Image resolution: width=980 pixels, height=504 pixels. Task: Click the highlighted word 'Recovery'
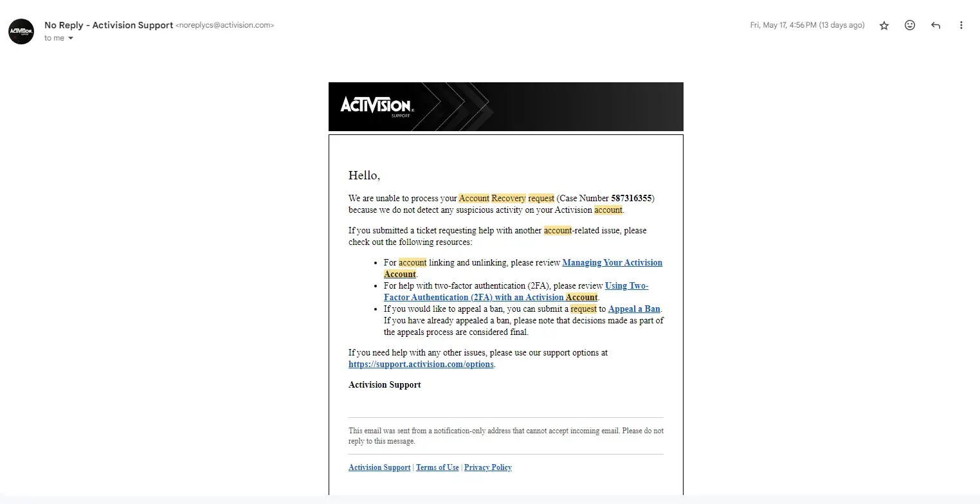(x=508, y=198)
